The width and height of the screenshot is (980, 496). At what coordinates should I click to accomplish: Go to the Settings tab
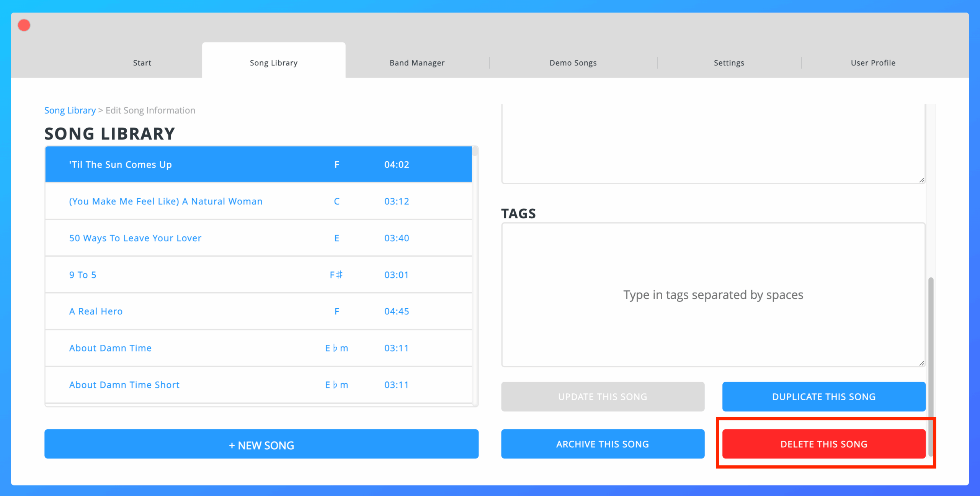click(x=728, y=63)
